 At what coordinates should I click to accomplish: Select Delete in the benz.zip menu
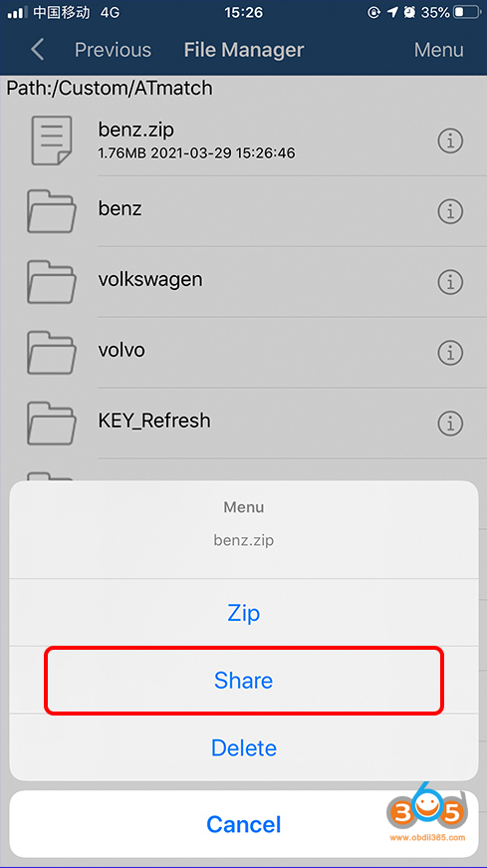tap(243, 747)
